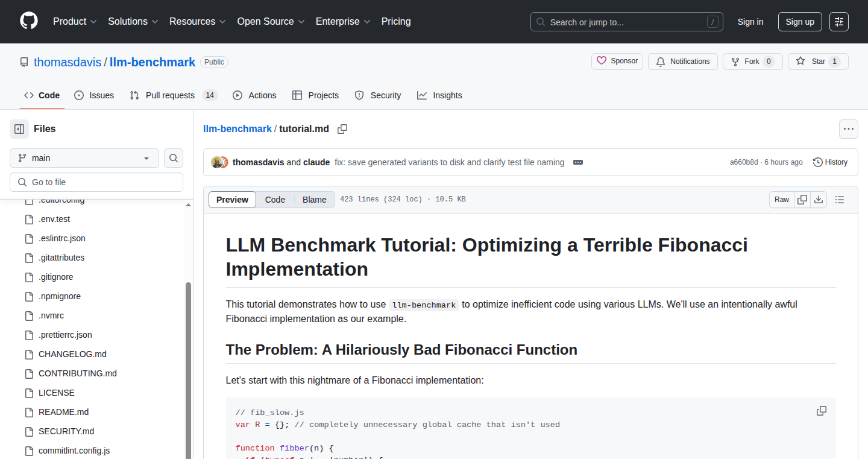Open the llm-benchmark repository link
The width and height of the screenshot is (868, 459).
153,62
